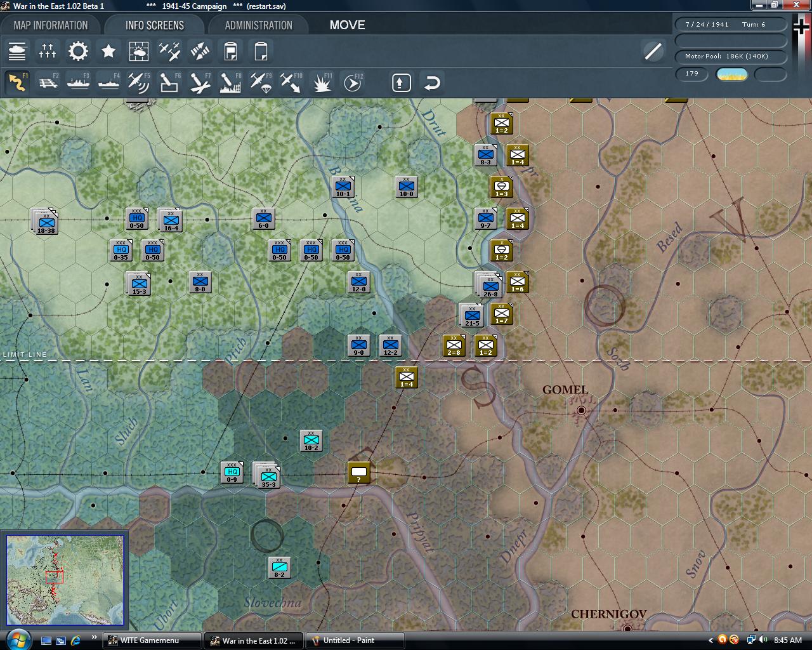Click Soviet unit 1=6

(x=517, y=282)
